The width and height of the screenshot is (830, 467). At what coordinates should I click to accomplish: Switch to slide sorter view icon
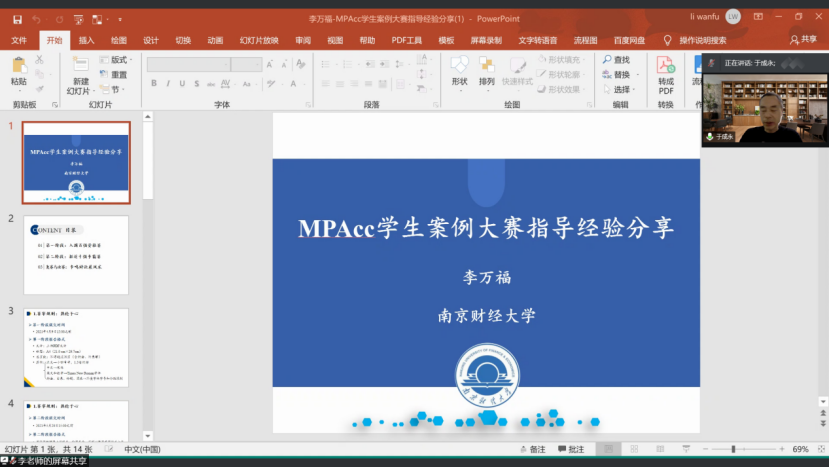[635, 450]
